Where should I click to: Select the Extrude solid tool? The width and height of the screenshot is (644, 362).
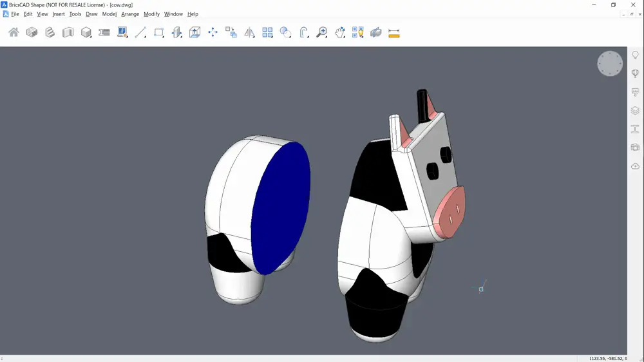click(x=194, y=32)
